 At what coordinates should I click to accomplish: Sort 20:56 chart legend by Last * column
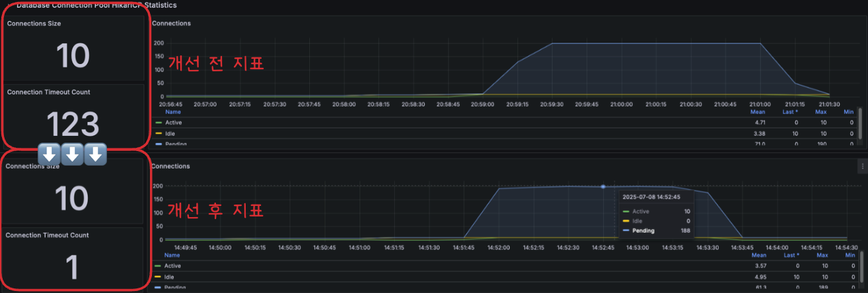(791, 112)
